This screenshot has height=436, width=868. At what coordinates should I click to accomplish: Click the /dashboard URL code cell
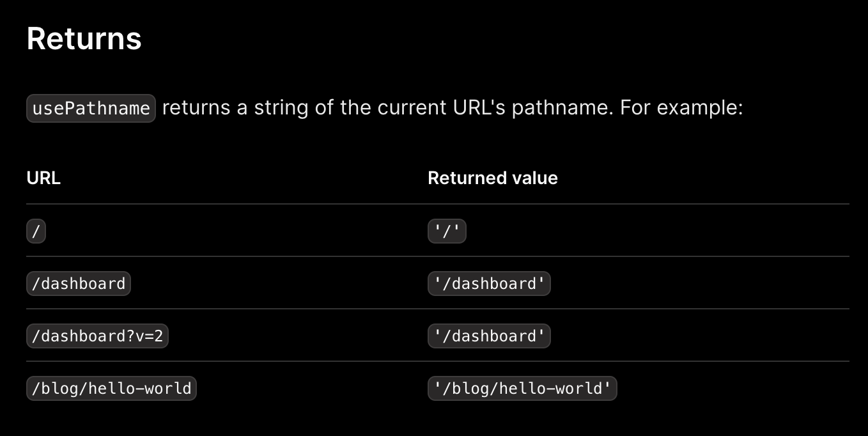click(x=79, y=283)
